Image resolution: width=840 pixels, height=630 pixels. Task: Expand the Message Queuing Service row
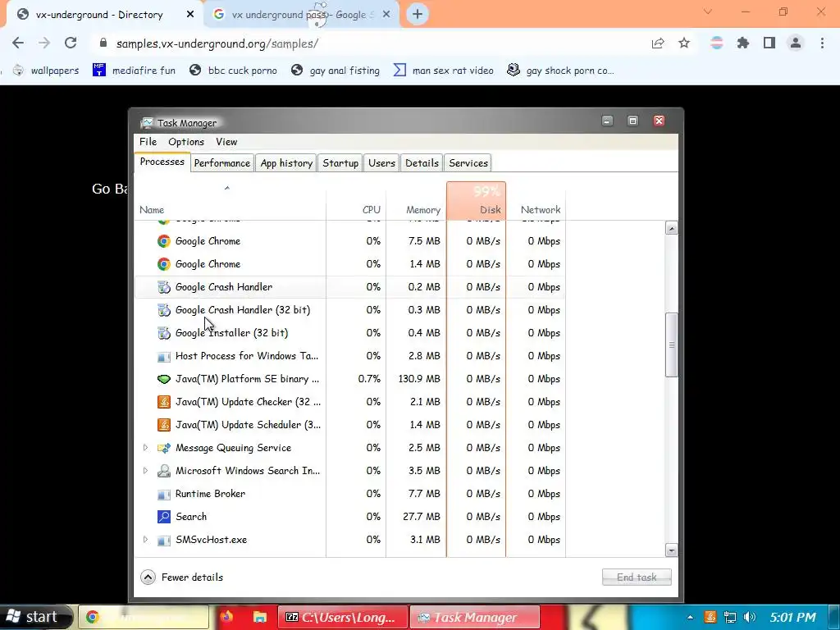145,447
